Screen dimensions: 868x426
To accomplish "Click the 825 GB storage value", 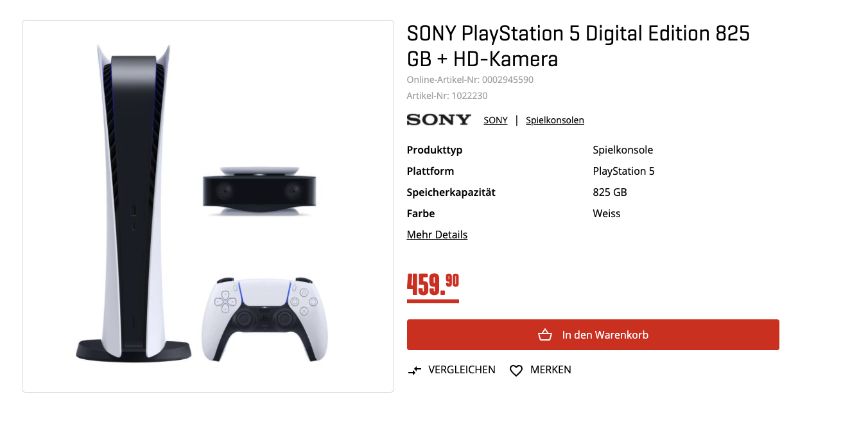I will coord(609,192).
